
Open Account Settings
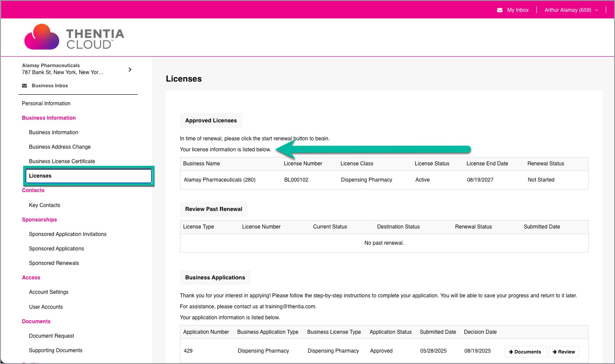[x=49, y=292]
